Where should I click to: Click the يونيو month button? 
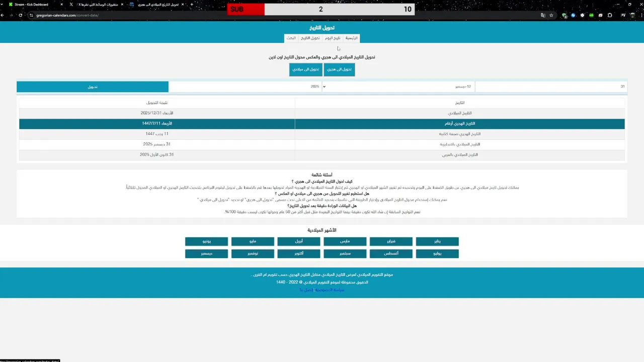pyautogui.click(x=206, y=241)
